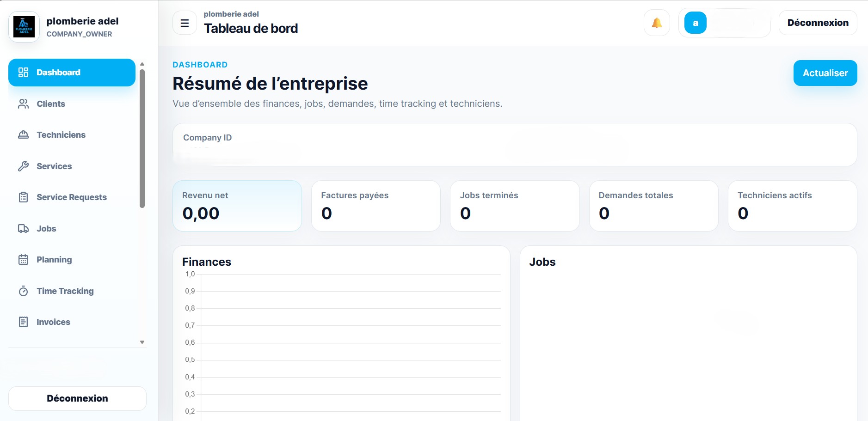Click the Actualiser refresh button
The width and height of the screenshot is (868, 421).
[825, 73]
